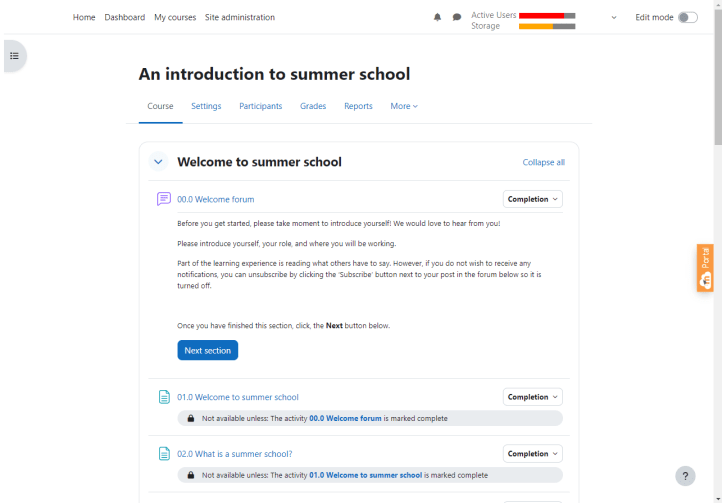The width and height of the screenshot is (722, 503).
Task: Click the Next section button
Action: coord(207,350)
